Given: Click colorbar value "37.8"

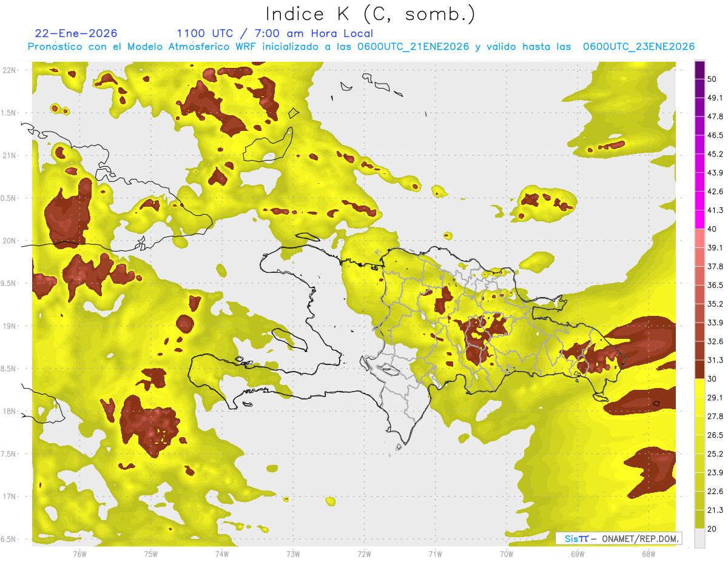Looking at the screenshot, I should 715,267.
